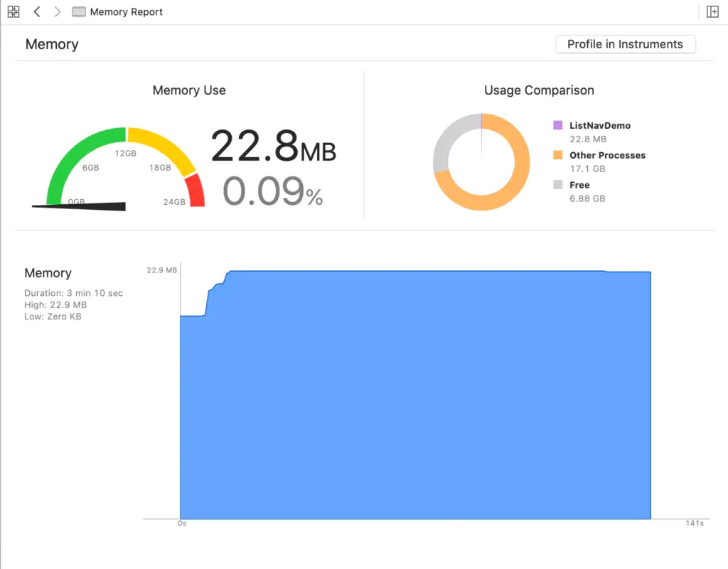728x569 pixels.
Task: Click the Usage Comparison heading
Action: [x=539, y=90]
